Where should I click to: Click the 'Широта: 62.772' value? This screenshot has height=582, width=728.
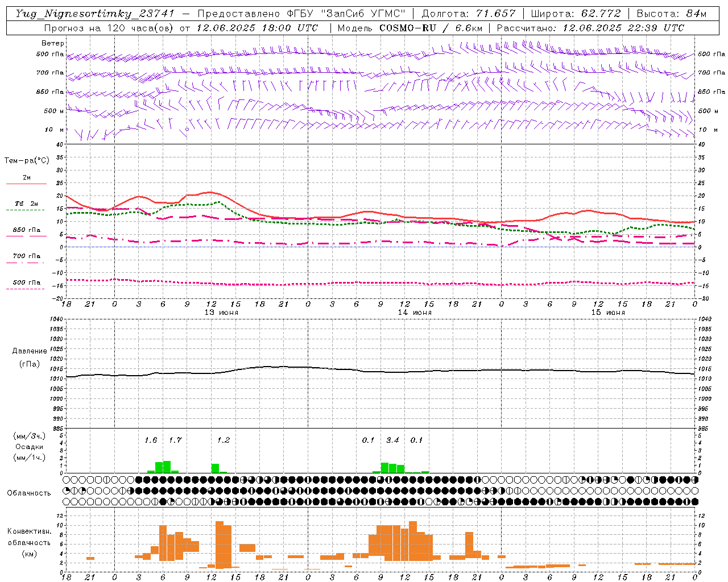pos(576,14)
